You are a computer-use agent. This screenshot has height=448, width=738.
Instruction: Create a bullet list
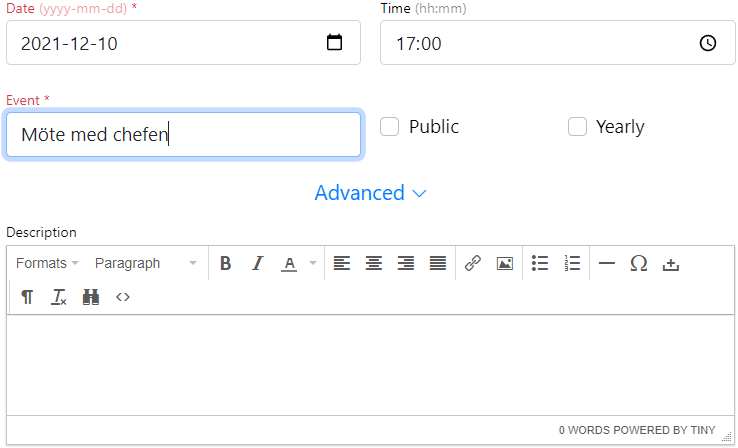coord(540,263)
